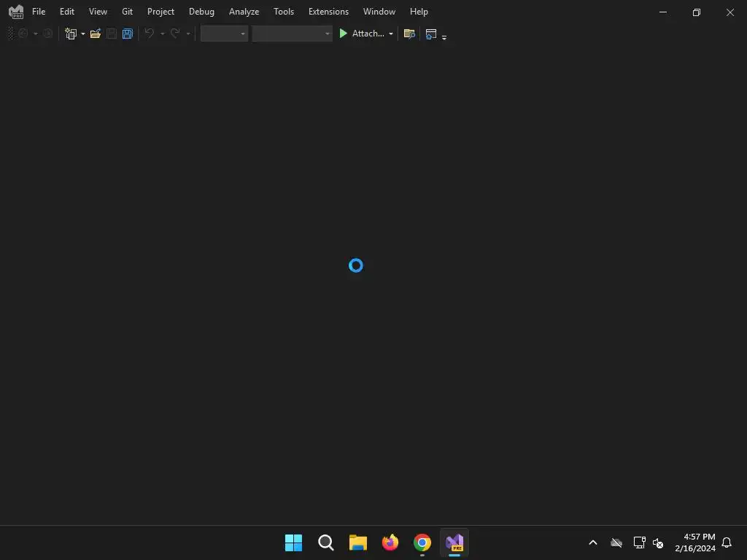
Task: Click the network status tray icon
Action: pyautogui.click(x=639, y=542)
